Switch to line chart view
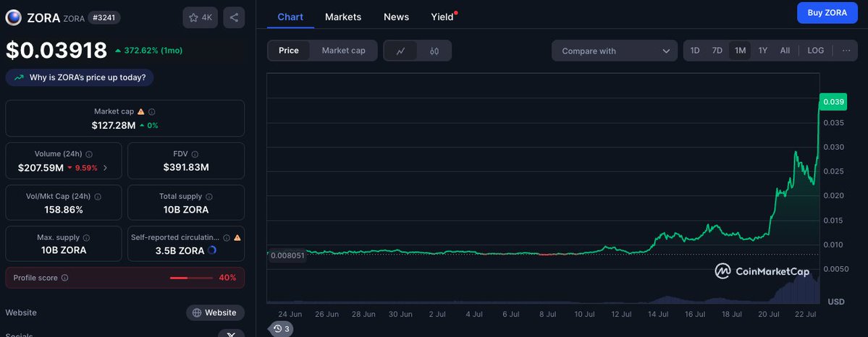Image resolution: width=868 pixels, height=337 pixels. coord(401,51)
